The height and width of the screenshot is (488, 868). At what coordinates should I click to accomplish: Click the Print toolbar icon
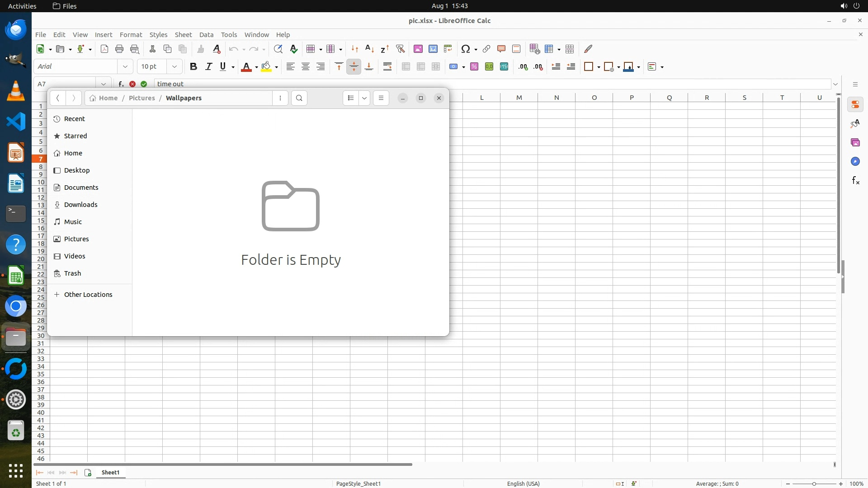[119, 49]
